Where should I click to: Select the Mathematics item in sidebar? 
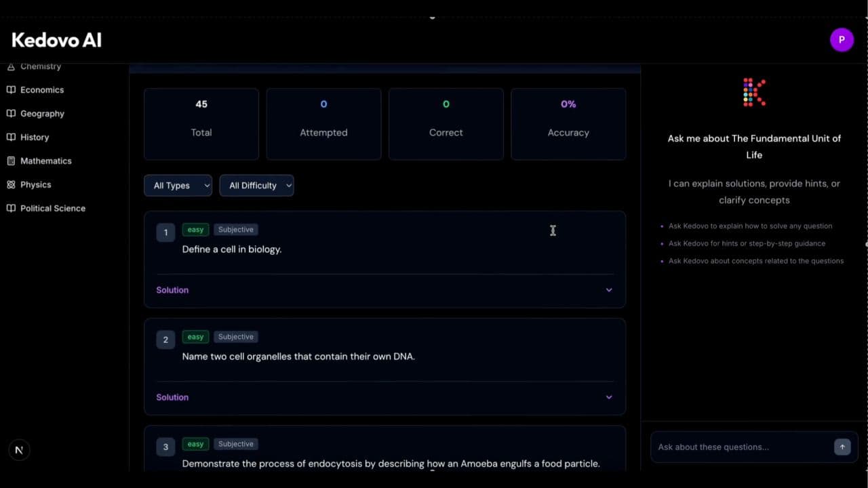pyautogui.click(x=46, y=161)
